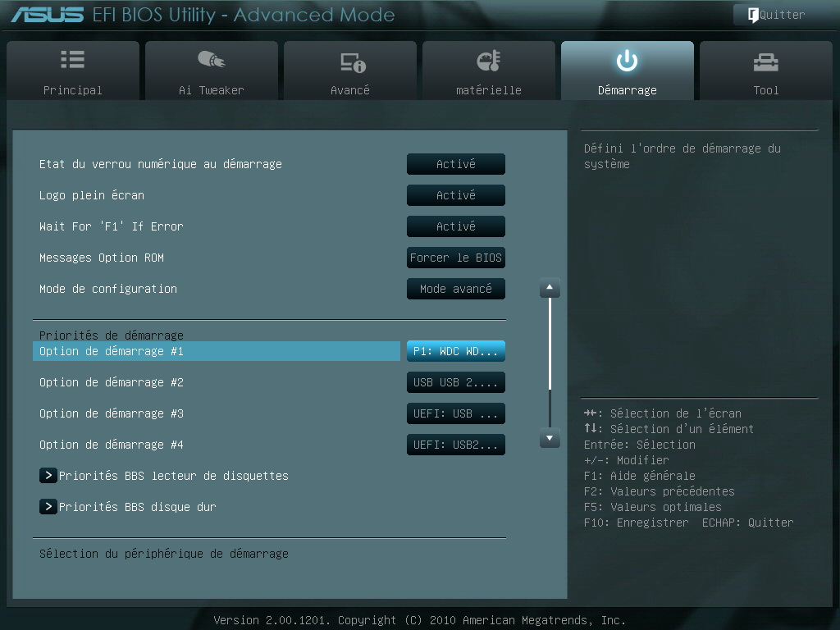Click the Avancé monitor info icon
Image resolution: width=840 pixels, height=630 pixels.
pos(353,62)
